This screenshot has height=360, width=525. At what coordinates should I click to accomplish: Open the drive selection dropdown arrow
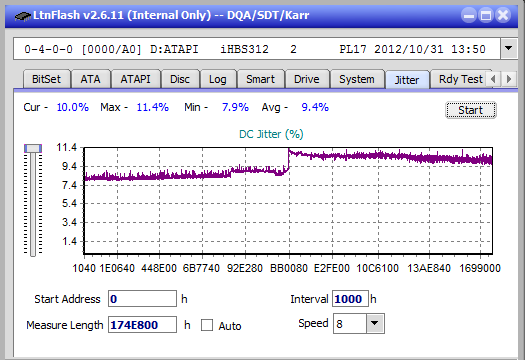click(x=509, y=49)
